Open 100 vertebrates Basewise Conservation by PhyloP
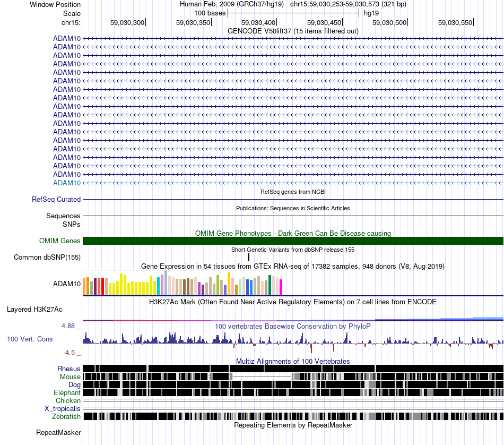The image size is (504, 445). point(293,326)
